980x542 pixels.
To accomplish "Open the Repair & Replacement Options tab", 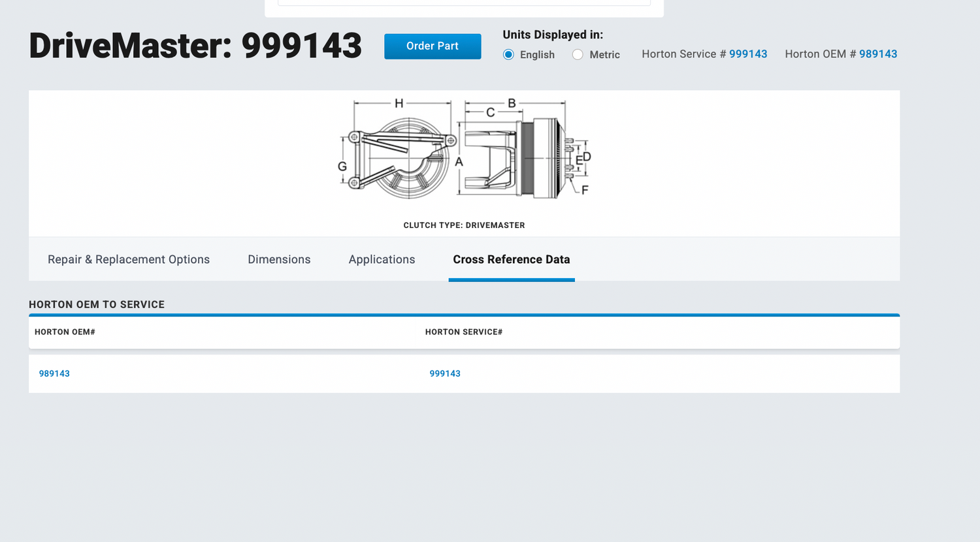I will point(129,259).
